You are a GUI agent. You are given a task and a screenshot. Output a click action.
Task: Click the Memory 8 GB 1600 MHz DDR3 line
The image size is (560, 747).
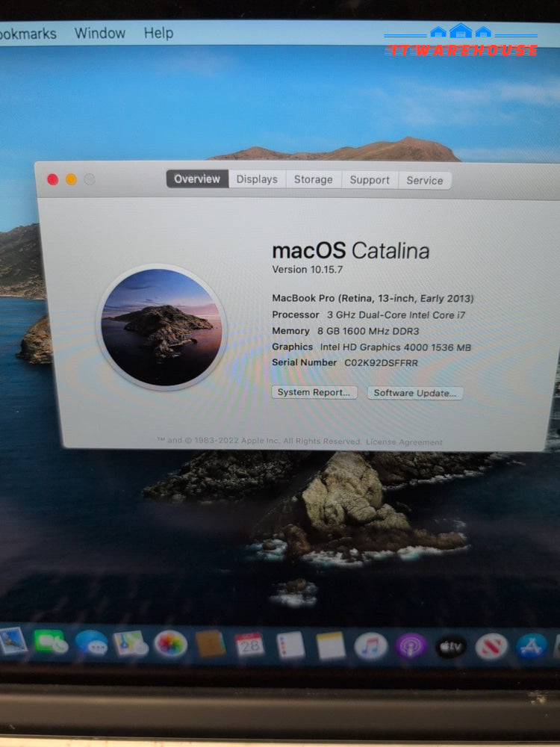tap(345, 331)
